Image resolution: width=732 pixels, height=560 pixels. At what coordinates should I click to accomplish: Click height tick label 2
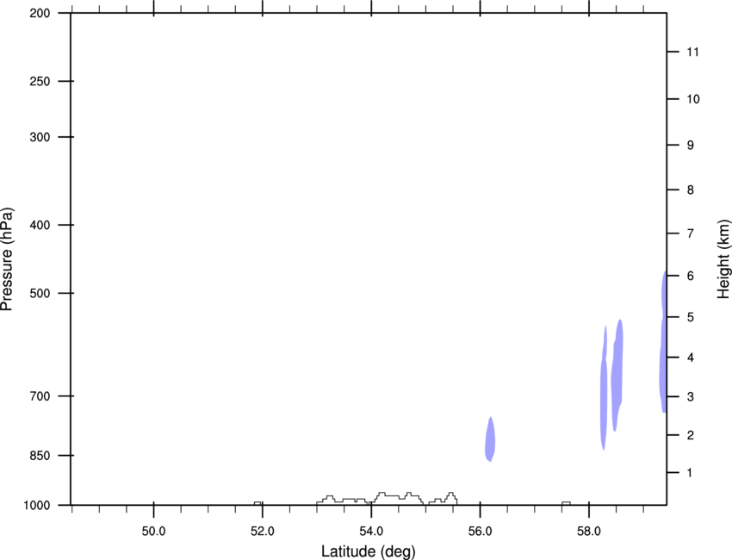(x=691, y=435)
